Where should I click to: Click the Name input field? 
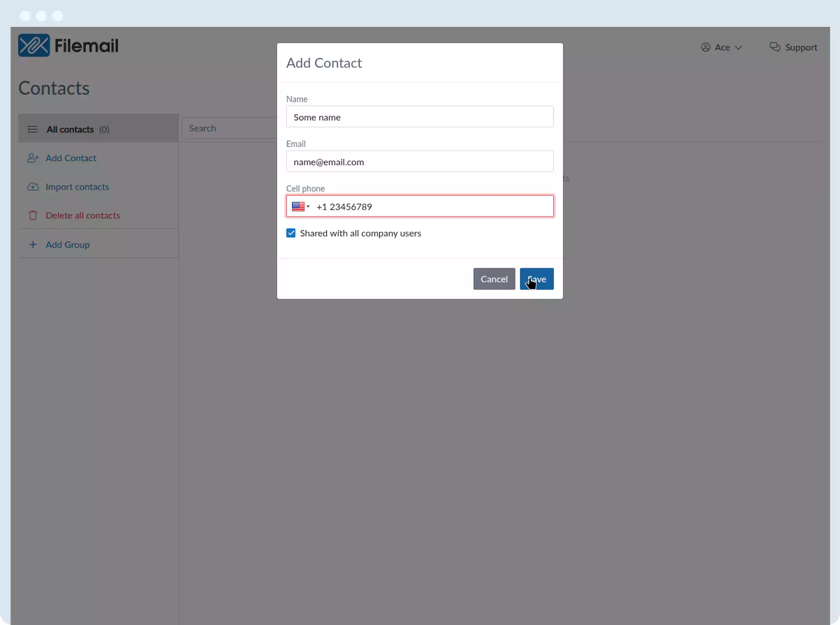(x=419, y=117)
